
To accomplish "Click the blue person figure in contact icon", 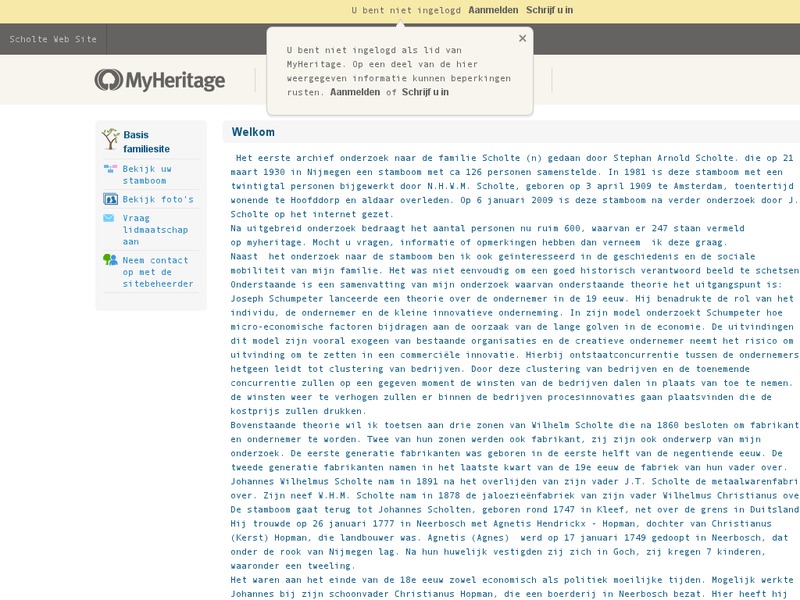I will coord(113,260).
